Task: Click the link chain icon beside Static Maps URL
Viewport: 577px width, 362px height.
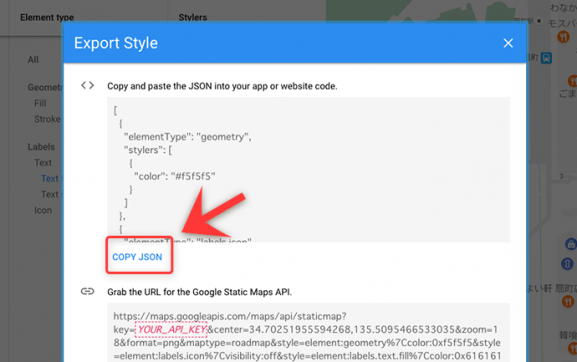Action: coord(88,291)
